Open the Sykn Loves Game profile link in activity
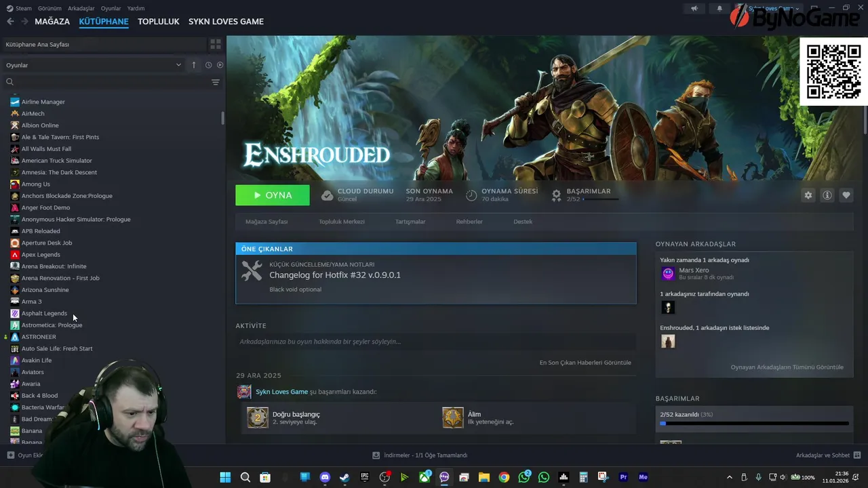 [x=281, y=392]
